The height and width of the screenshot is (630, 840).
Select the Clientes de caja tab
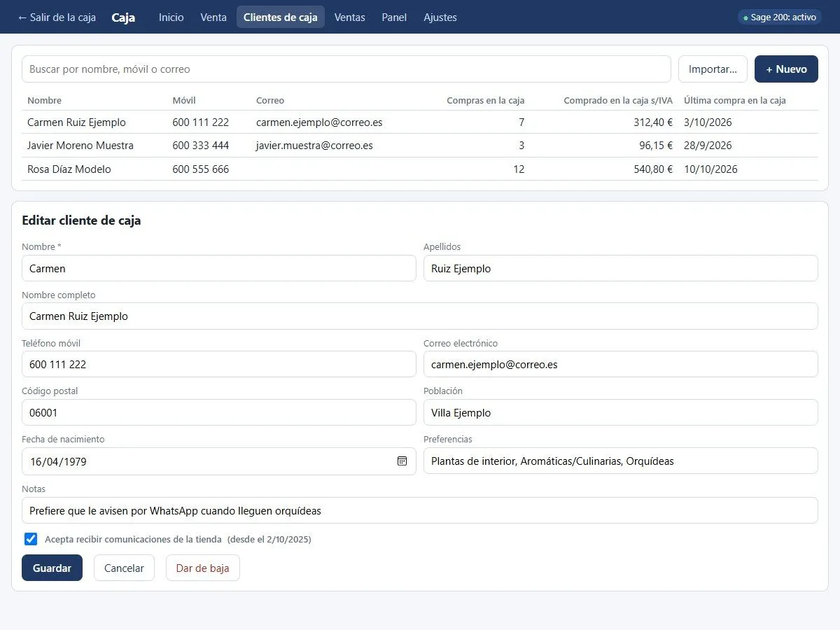click(281, 17)
